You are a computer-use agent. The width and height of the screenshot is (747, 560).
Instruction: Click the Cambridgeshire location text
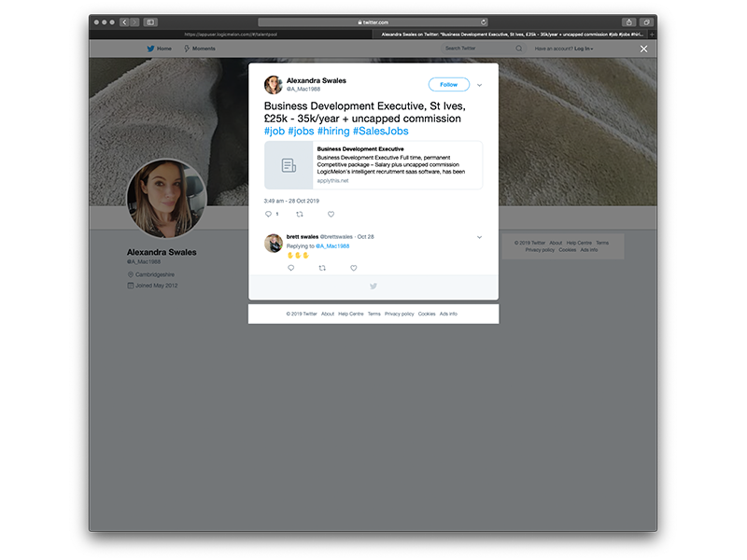click(155, 274)
